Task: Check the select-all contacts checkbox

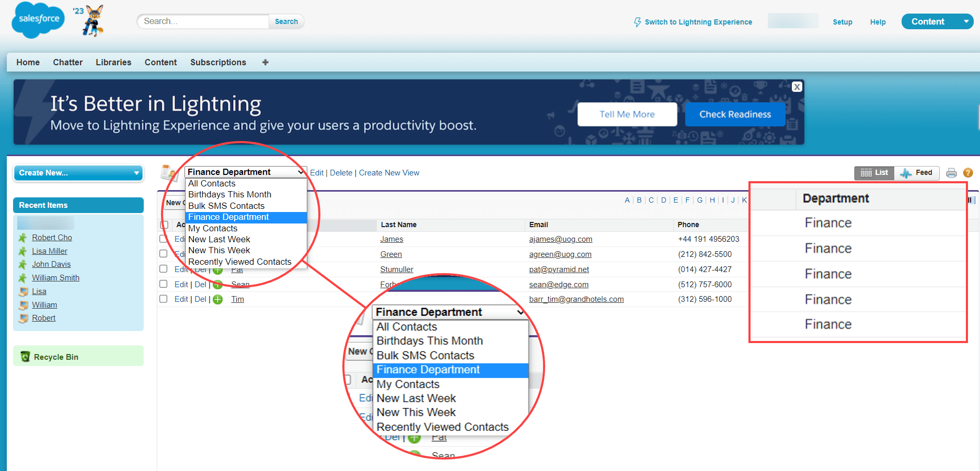Action: pos(163,225)
